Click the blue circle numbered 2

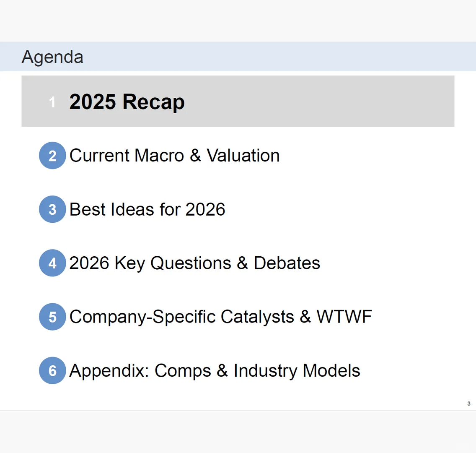[52, 156]
